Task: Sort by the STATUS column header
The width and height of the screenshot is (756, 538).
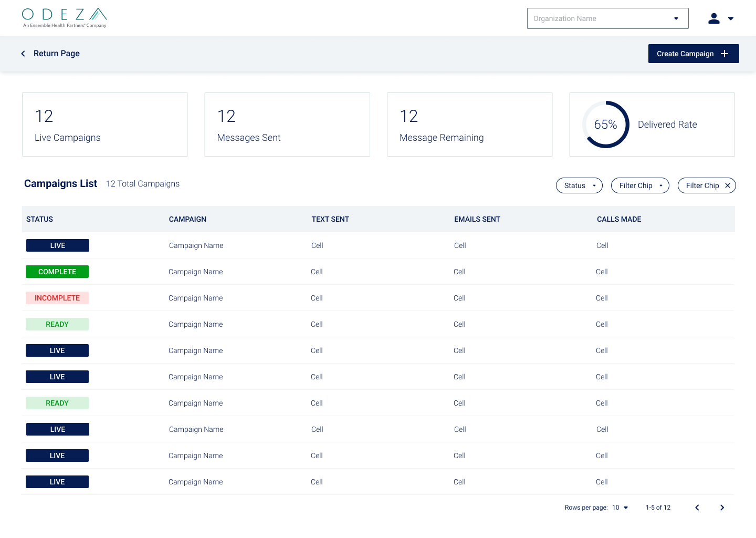Action: 40,219
